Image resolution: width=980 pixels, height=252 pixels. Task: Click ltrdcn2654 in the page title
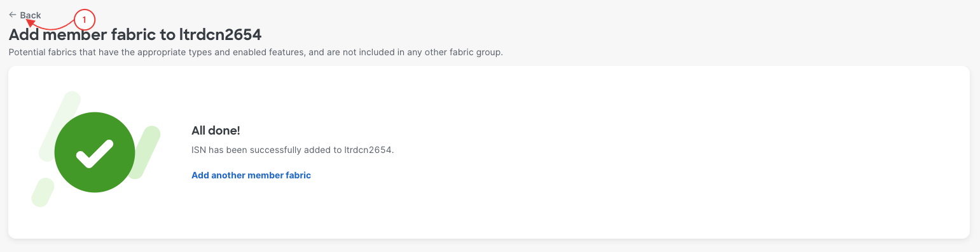[220, 34]
